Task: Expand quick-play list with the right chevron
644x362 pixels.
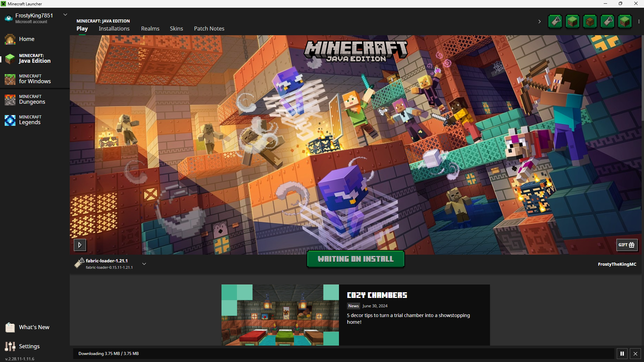Action: tap(540, 21)
